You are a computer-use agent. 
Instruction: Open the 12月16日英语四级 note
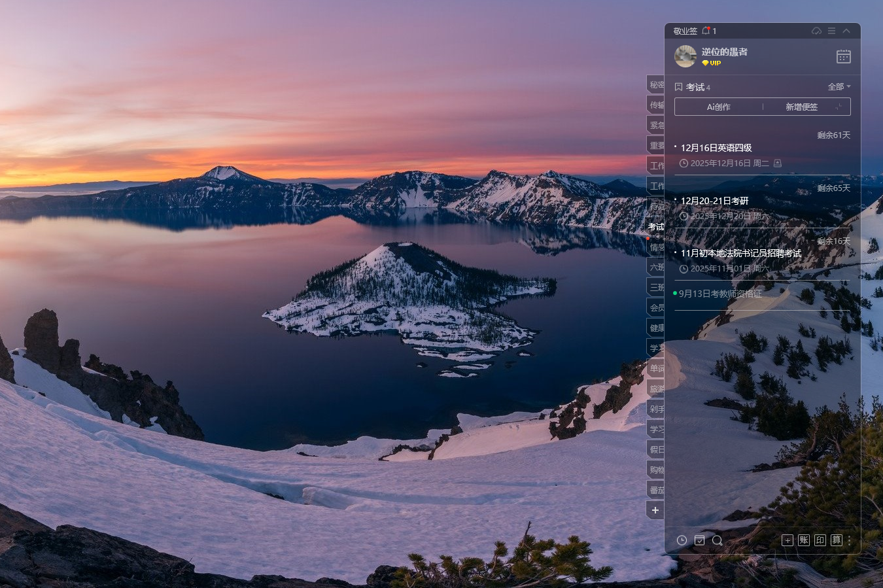click(716, 148)
